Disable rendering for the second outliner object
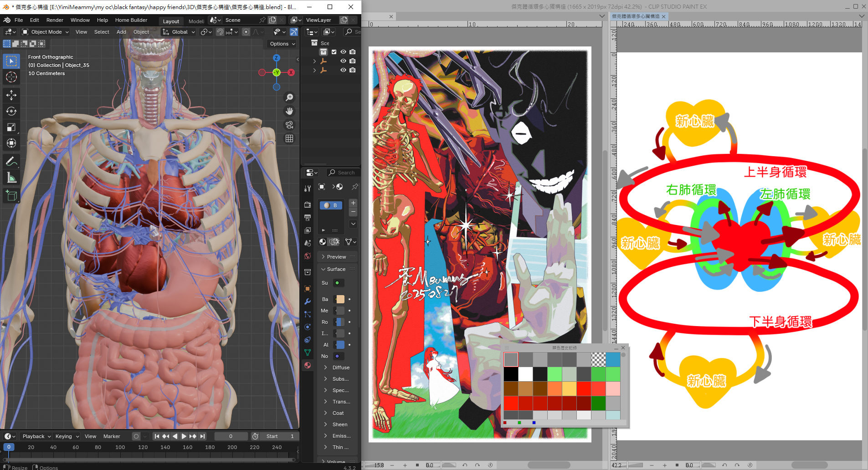The width and height of the screenshot is (868, 470). tap(352, 61)
